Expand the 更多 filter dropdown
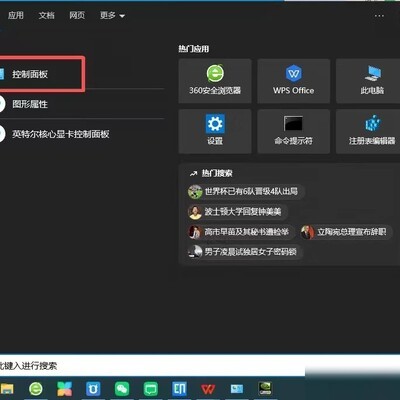The image size is (400, 400). tap(112, 15)
